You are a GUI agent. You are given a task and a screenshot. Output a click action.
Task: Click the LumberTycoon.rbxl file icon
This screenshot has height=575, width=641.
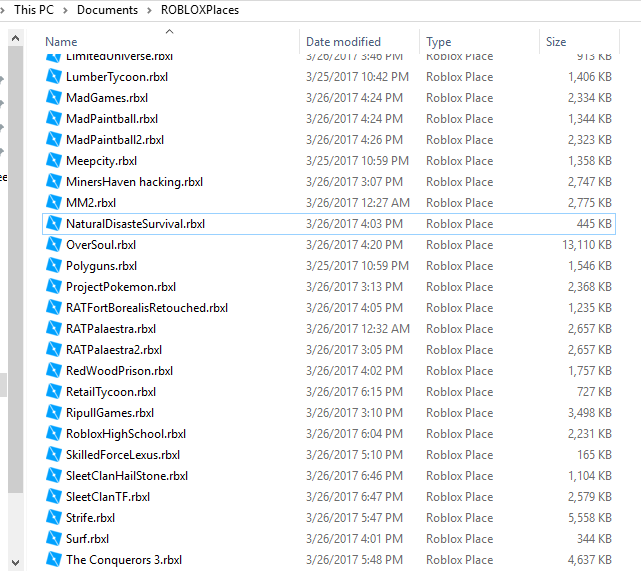tap(54, 76)
